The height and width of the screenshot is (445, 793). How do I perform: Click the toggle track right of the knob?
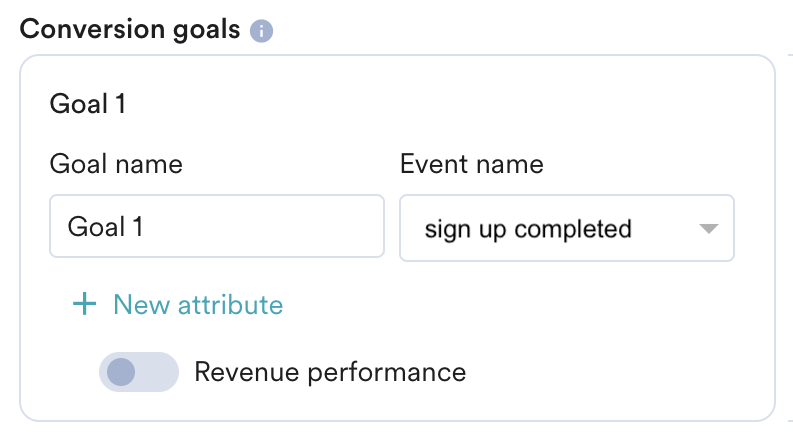point(160,373)
